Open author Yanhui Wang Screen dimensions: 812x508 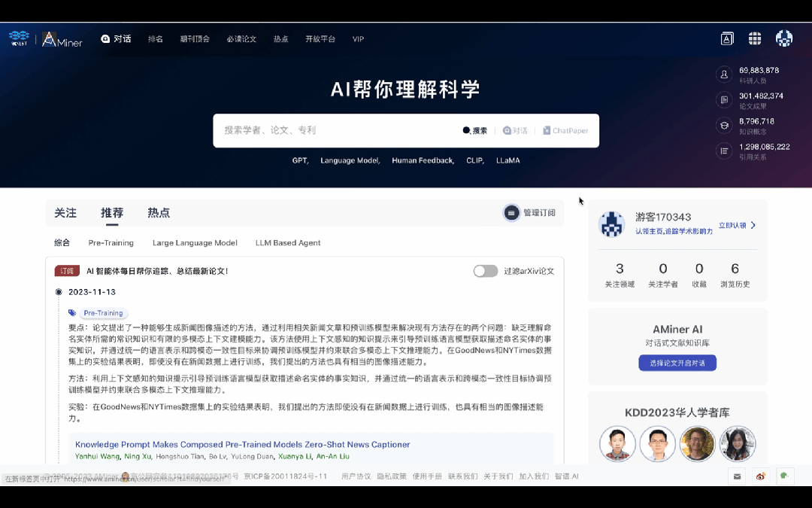(97, 456)
